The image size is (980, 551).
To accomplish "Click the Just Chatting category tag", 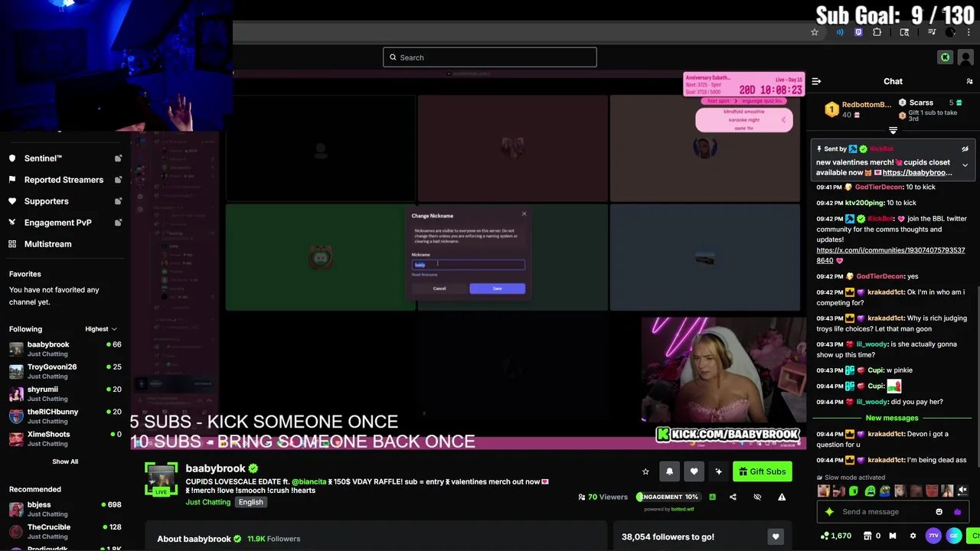I will (207, 502).
